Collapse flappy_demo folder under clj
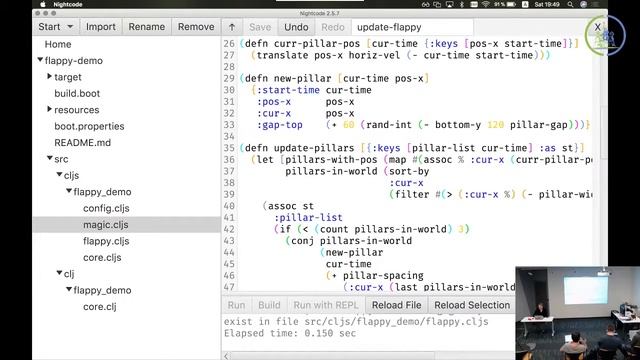Image resolution: width=640 pixels, height=360 pixels. point(69,289)
